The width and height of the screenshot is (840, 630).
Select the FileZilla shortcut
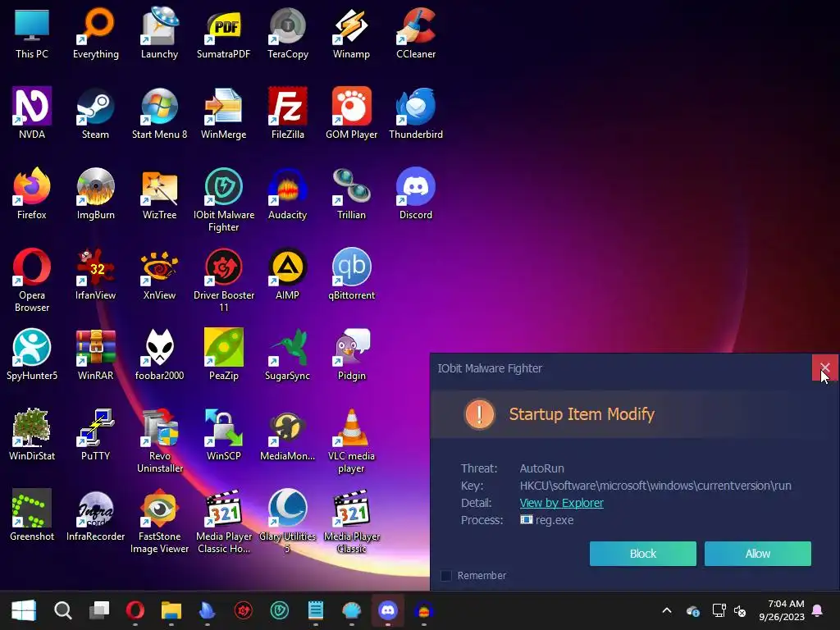click(x=288, y=113)
